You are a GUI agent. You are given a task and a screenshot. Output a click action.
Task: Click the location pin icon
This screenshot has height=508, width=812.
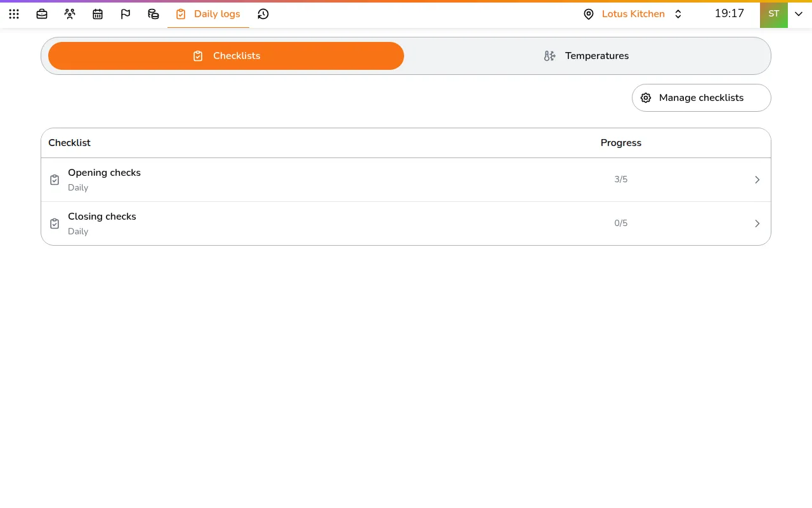pos(589,14)
